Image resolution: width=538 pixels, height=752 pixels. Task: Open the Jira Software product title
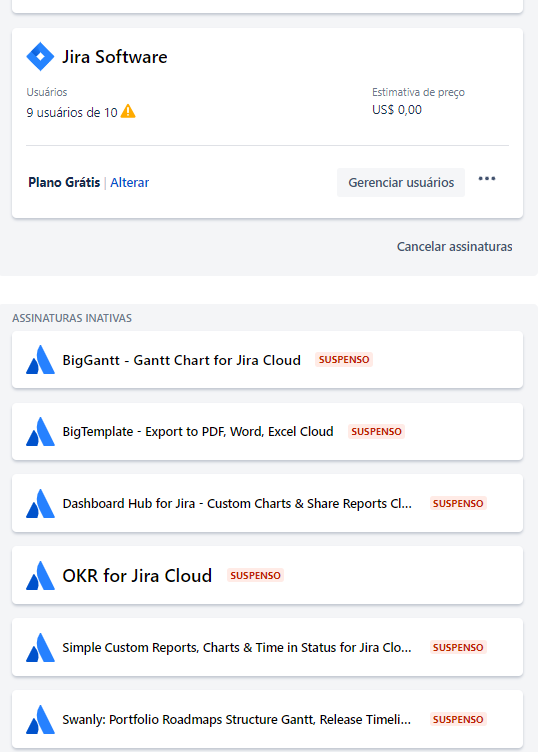[115, 57]
